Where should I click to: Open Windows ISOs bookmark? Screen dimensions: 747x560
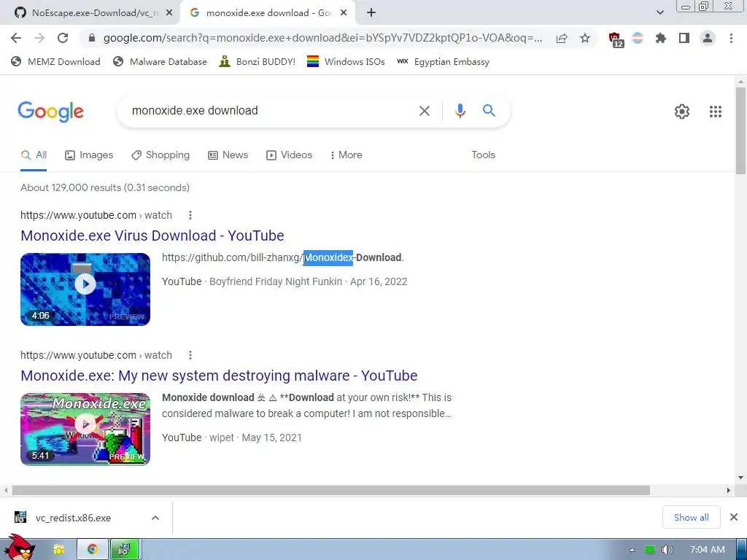coord(346,61)
